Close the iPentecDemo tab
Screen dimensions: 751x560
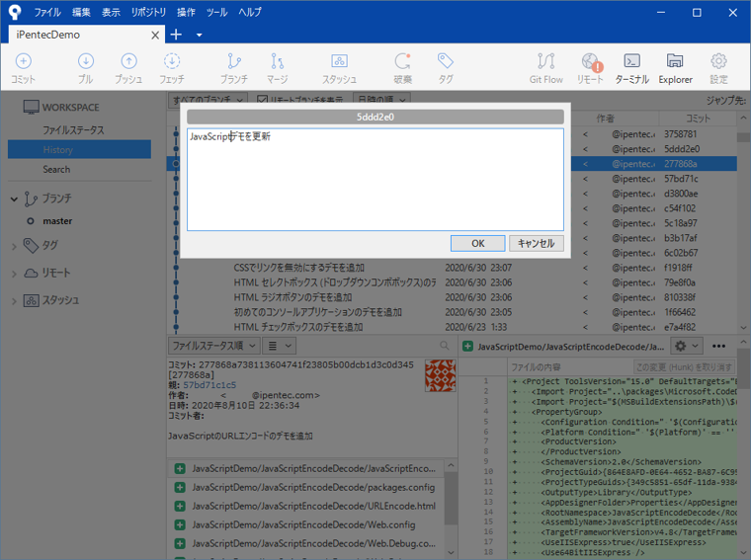coord(155,35)
